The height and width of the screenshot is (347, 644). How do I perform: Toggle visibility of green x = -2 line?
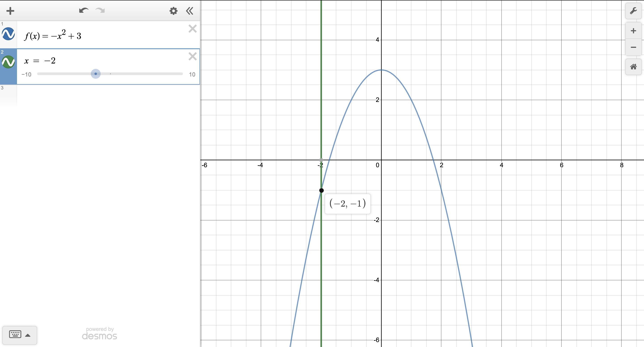pyautogui.click(x=8, y=62)
